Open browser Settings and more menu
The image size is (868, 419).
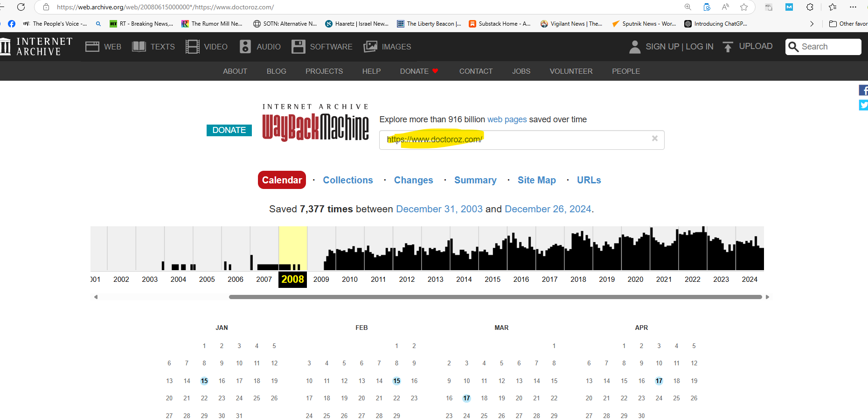(853, 7)
